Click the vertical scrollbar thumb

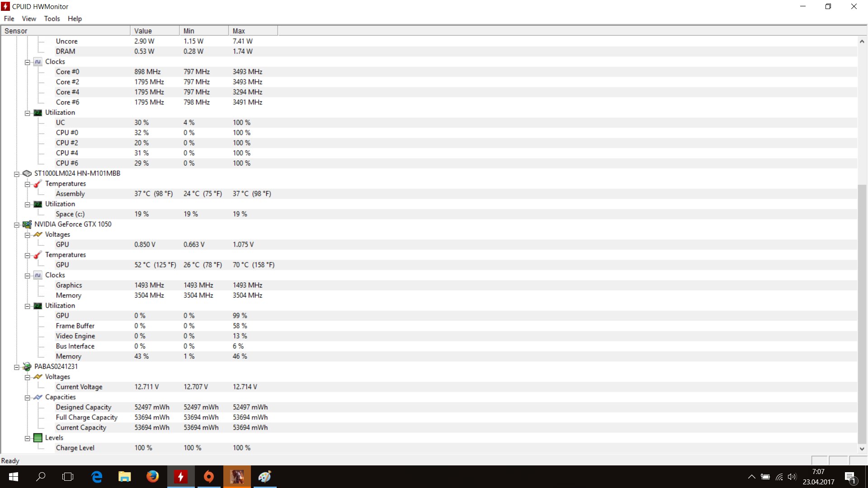click(862, 314)
